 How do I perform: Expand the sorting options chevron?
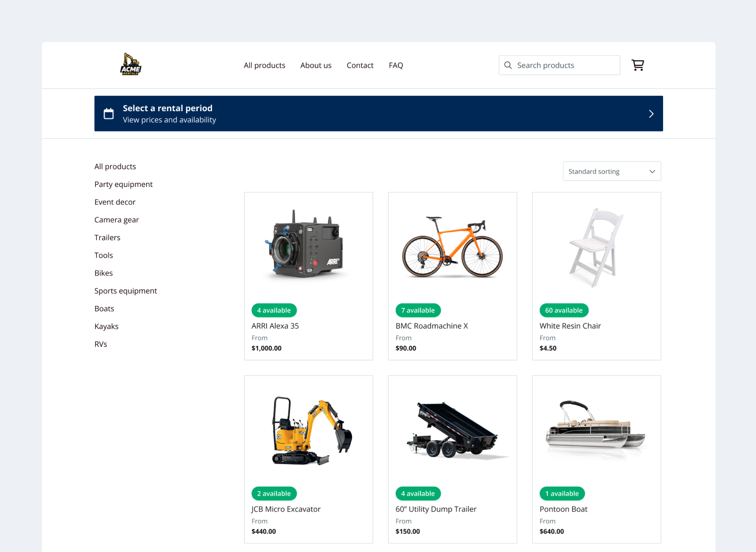click(x=652, y=171)
